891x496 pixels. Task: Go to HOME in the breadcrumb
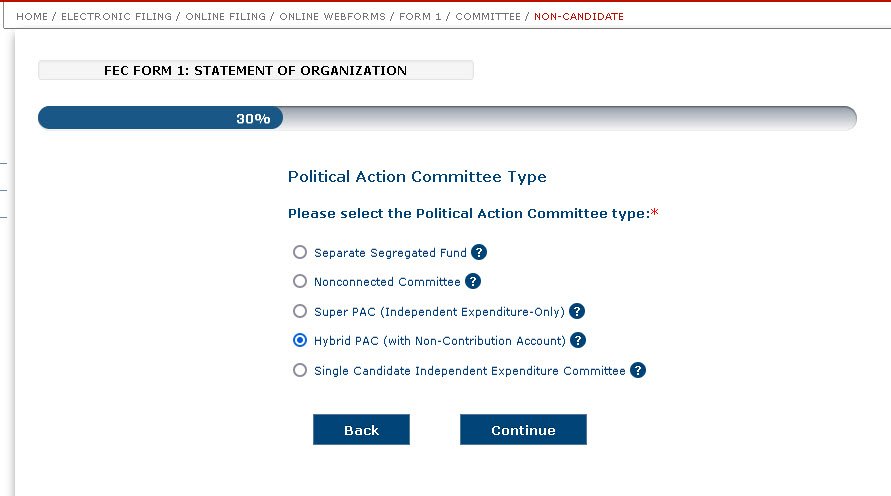point(32,17)
